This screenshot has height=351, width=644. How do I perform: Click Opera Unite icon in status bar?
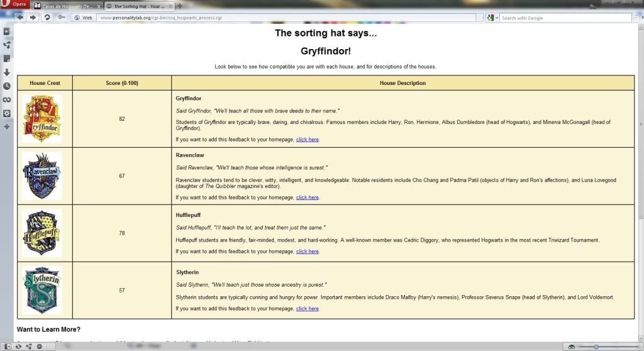[29, 347]
